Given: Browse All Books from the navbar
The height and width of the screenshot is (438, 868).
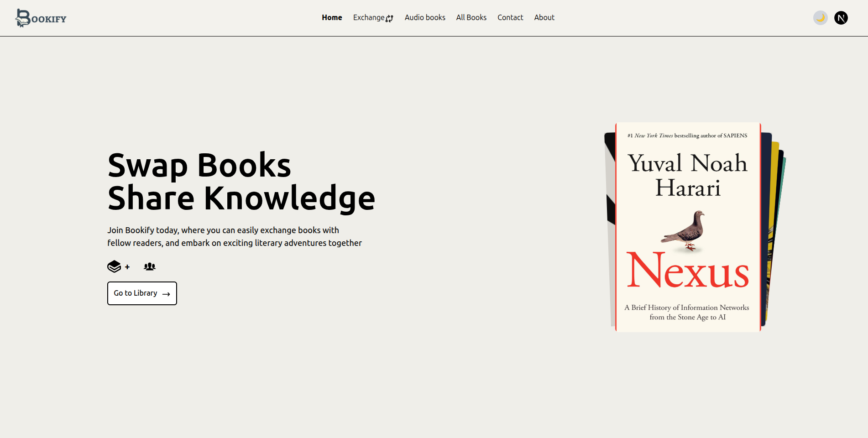Looking at the screenshot, I should (x=471, y=17).
